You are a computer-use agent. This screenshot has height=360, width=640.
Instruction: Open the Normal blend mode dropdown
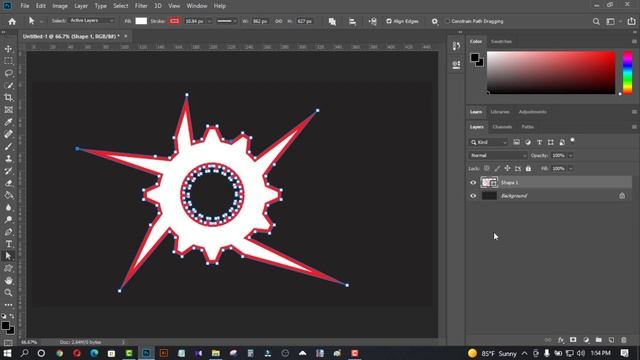coord(498,156)
